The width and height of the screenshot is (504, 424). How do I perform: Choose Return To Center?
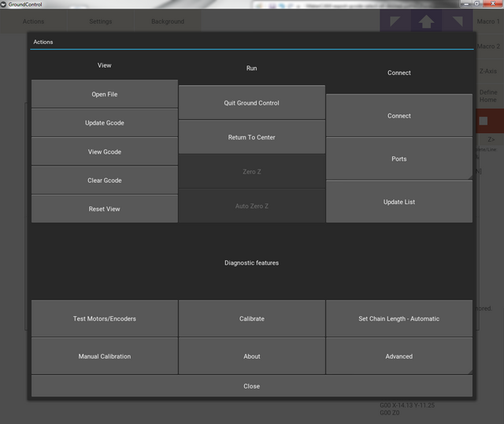tap(252, 138)
